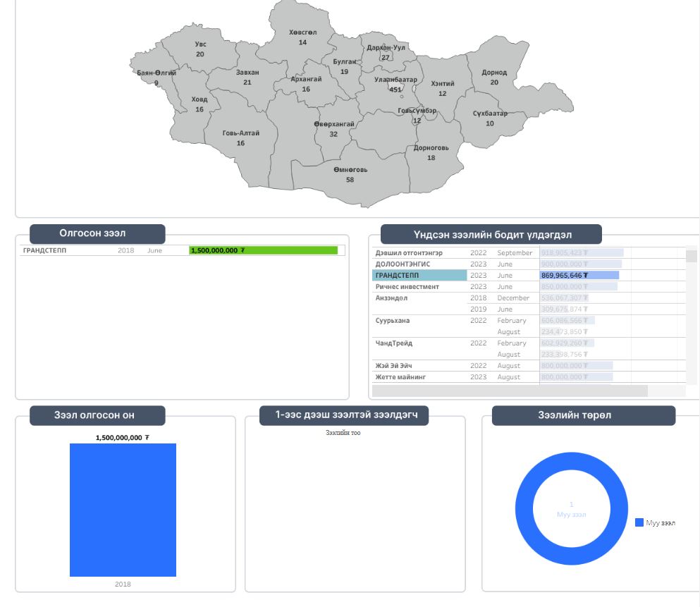Select the highlighted ГРАНДСТЕПП row in balance table
Screen dimensions: 700x607
419,276
